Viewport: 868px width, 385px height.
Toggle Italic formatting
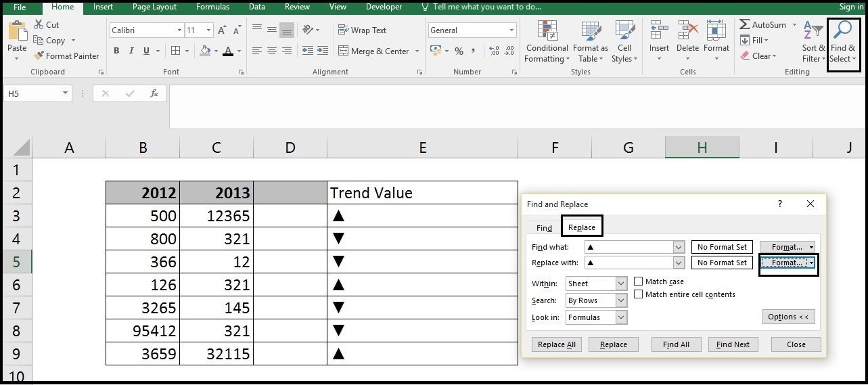click(132, 51)
